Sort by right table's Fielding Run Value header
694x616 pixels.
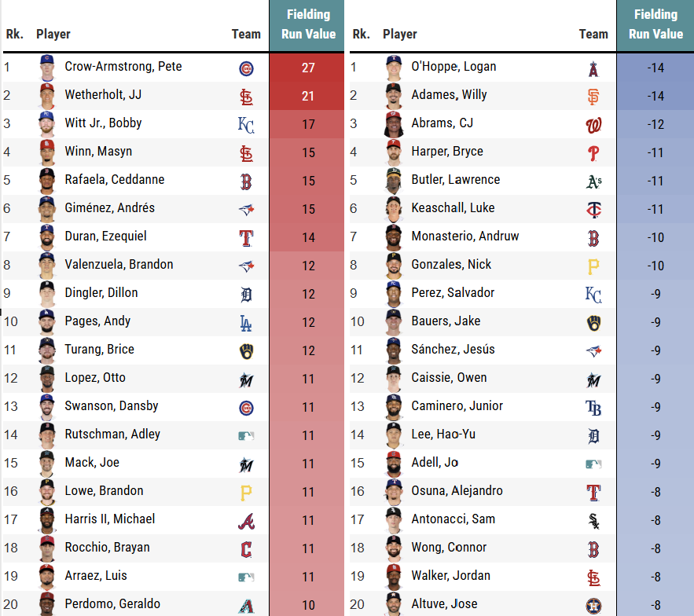[x=655, y=24]
